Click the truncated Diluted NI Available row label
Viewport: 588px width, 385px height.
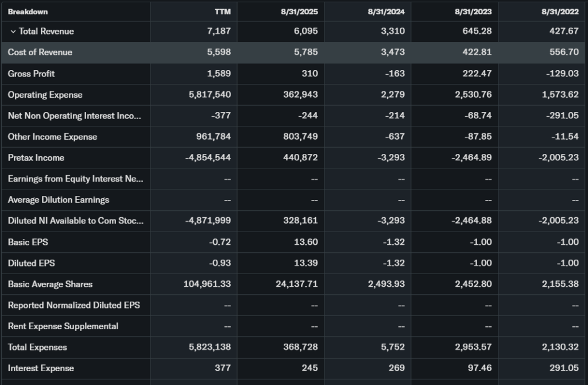76,221
